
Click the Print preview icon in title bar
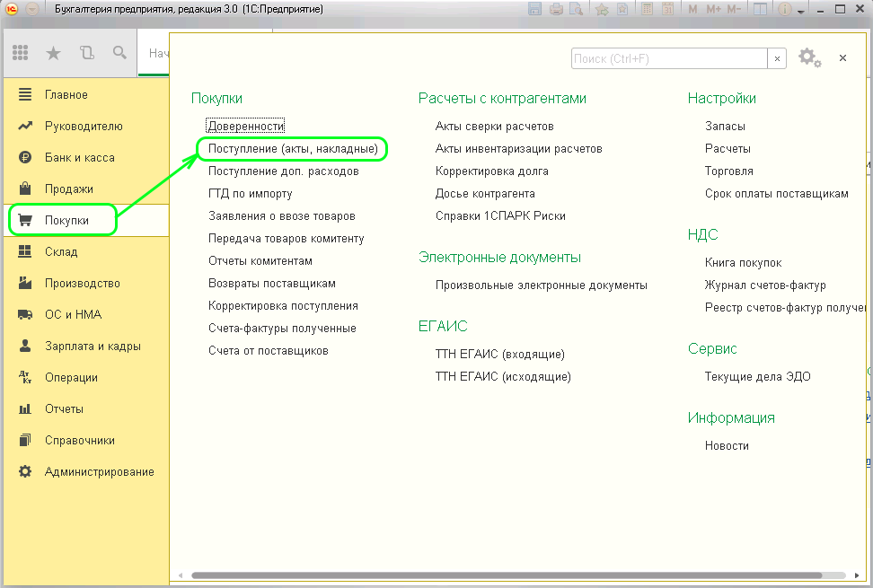click(577, 9)
